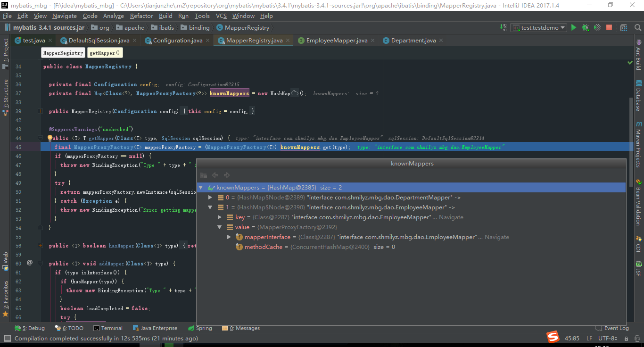The height and width of the screenshot is (347, 644).
Task: Collapse the getMapper method with gutter minus
Action: (x=40, y=138)
